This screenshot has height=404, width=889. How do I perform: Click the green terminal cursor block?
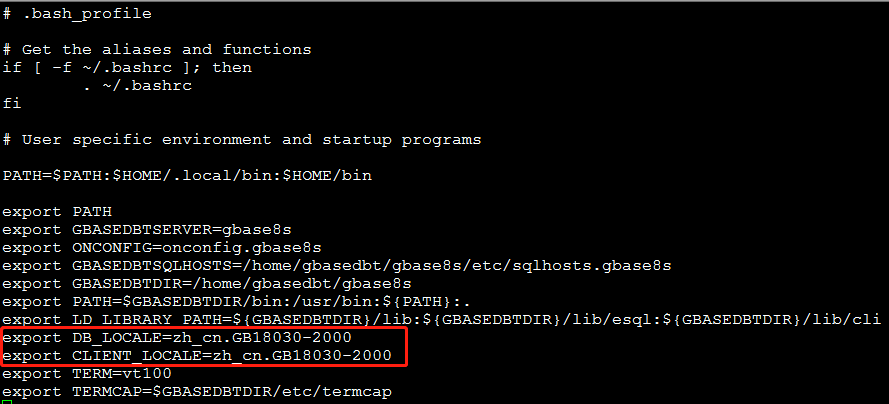[x=7, y=402]
